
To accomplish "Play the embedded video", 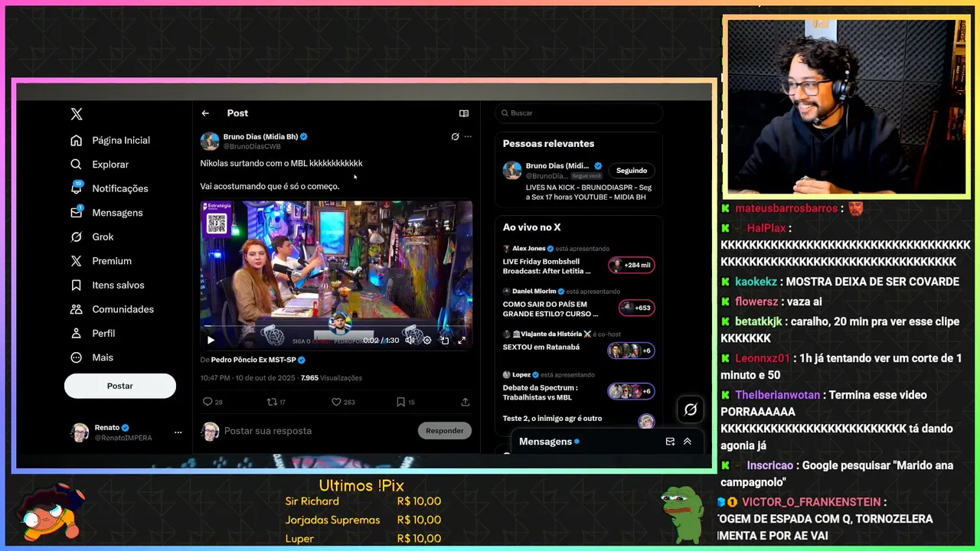I will pyautogui.click(x=211, y=341).
